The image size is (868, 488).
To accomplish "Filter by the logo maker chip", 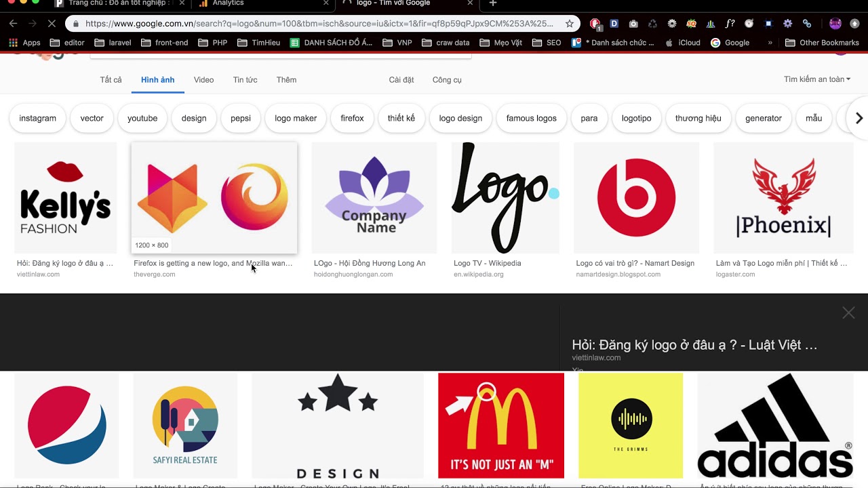I will pos(296,118).
